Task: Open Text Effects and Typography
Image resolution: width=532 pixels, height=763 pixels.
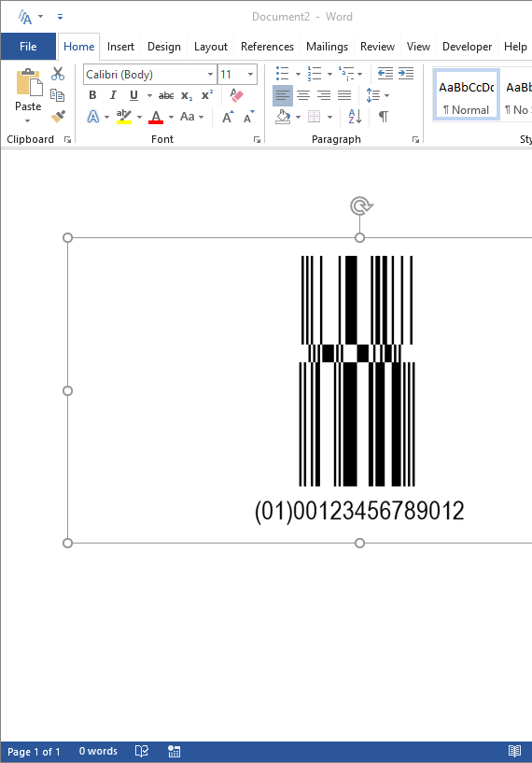Action: tap(93, 117)
